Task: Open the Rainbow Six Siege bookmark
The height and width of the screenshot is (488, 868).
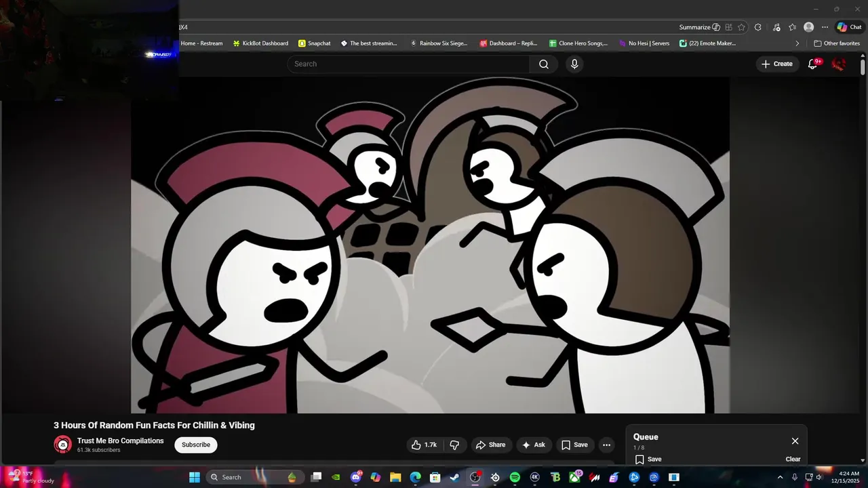Action: tap(439, 43)
